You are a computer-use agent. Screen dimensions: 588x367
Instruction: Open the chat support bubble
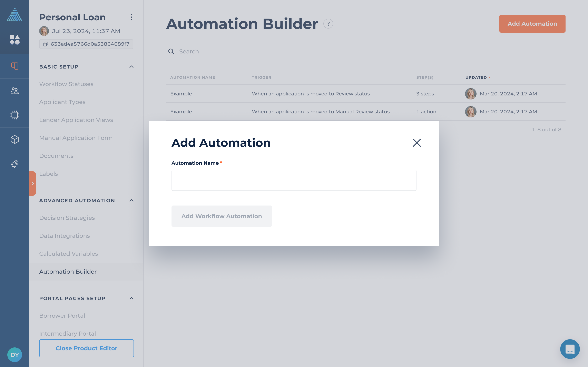[570, 349]
